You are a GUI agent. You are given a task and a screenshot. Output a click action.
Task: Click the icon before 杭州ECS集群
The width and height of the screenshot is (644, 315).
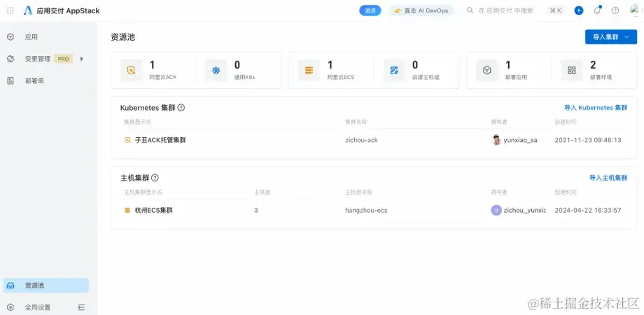(x=127, y=210)
